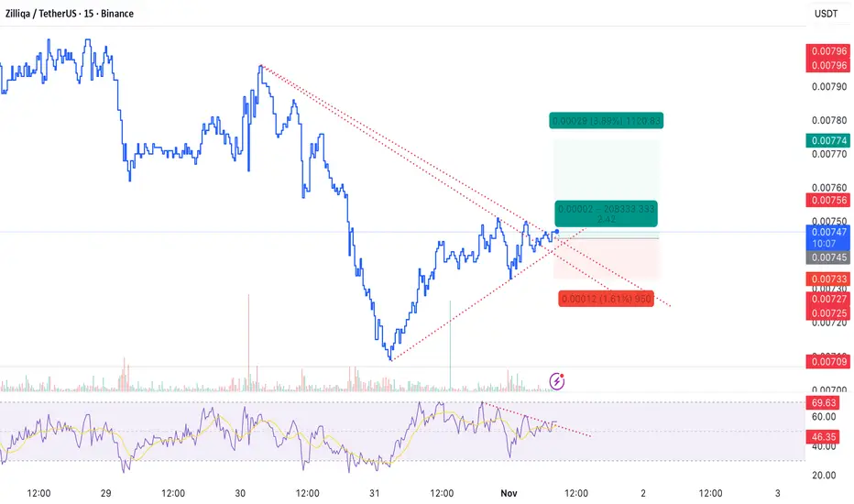Click the 0.00780 price scale value
Viewport: 854px width, 504px height.
tap(829, 120)
